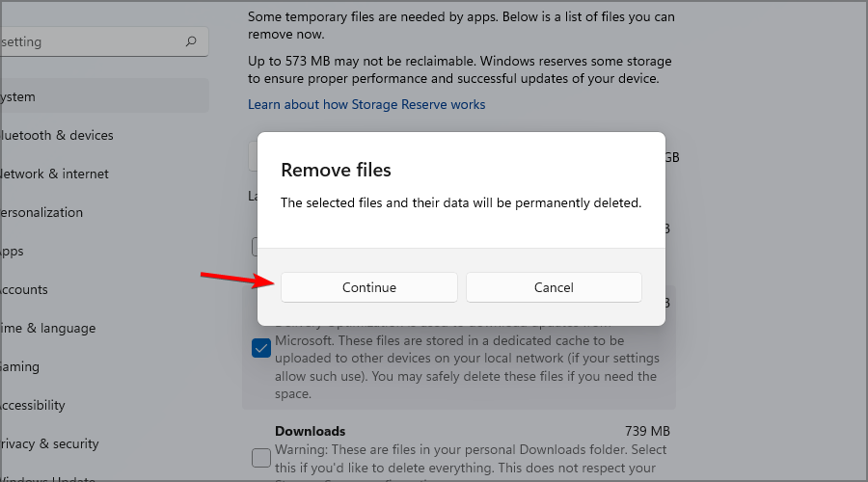The width and height of the screenshot is (868, 482).
Task: Click the search magnifier icon in settings search
Action: pyautogui.click(x=191, y=41)
